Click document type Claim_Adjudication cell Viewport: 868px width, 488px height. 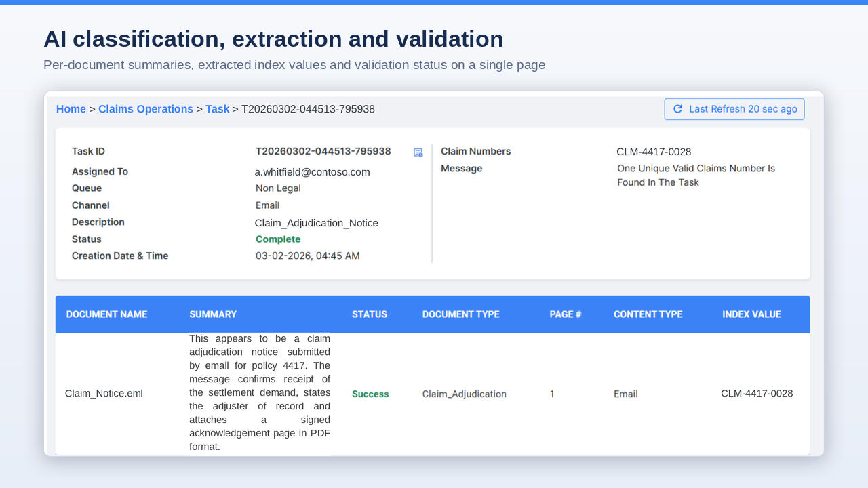tap(464, 394)
